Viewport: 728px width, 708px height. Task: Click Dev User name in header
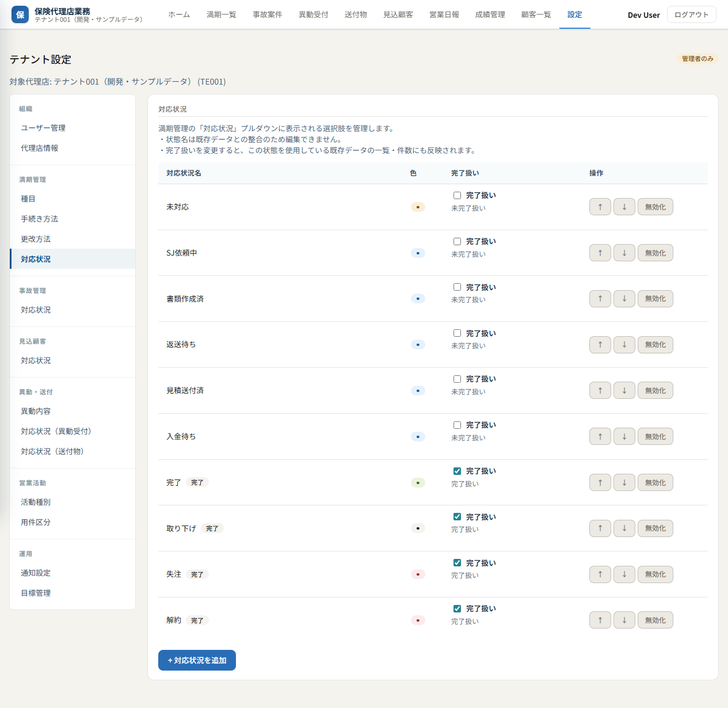pyautogui.click(x=643, y=15)
